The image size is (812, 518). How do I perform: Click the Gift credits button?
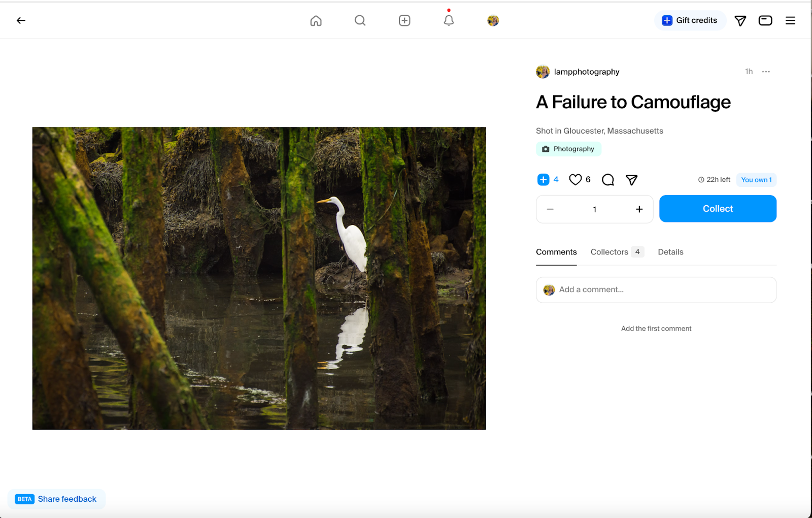click(690, 20)
